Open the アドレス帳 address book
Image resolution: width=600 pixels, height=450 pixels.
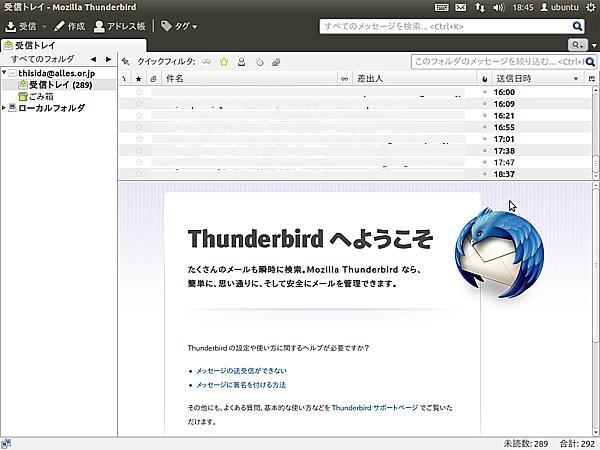(x=120, y=26)
